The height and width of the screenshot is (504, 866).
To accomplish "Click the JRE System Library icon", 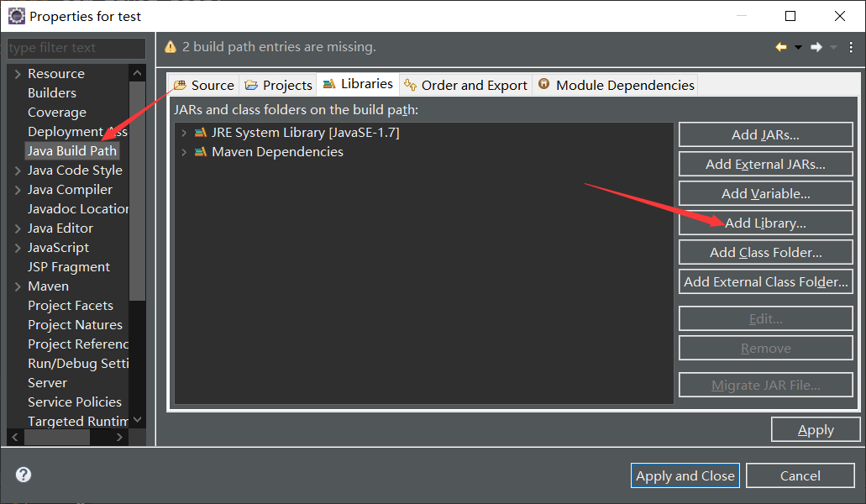I will tap(201, 133).
